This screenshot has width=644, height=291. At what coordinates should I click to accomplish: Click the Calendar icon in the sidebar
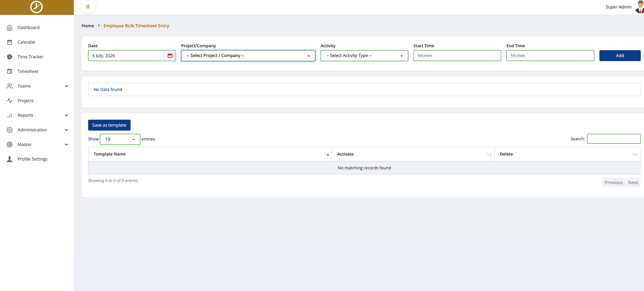pos(10,42)
